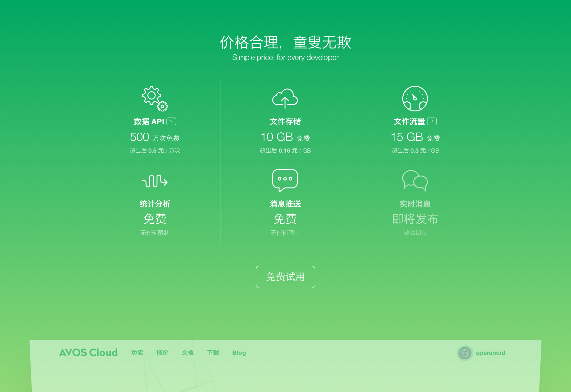Screen dimensions: 571x392
Task: Open the 报价 navigation item
Action: tap(162, 353)
